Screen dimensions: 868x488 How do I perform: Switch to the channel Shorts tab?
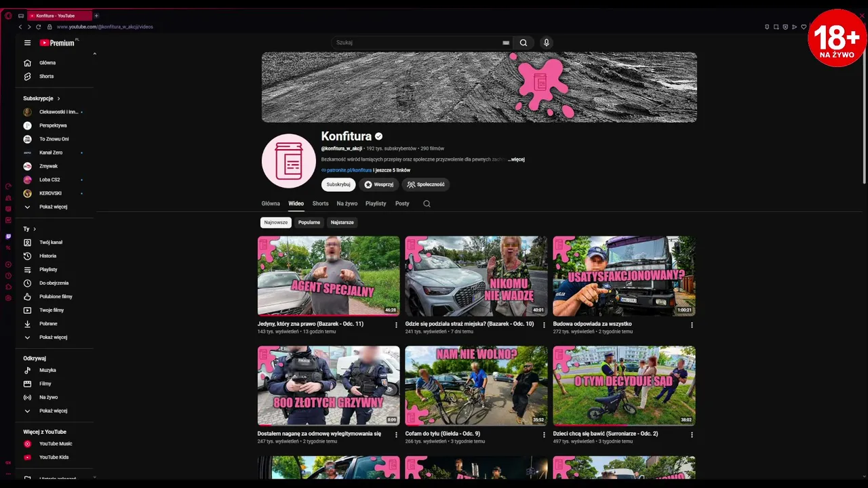tap(321, 203)
